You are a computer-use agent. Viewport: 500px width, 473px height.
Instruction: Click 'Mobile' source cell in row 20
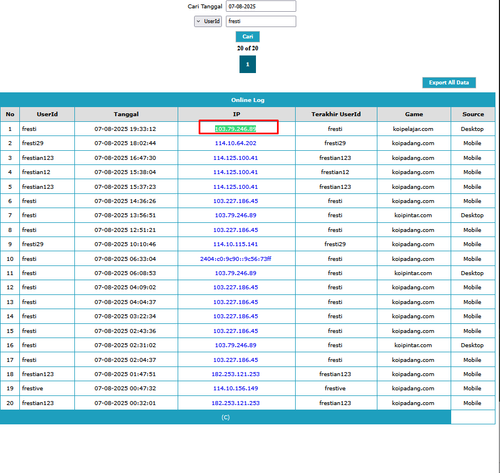tap(472, 403)
